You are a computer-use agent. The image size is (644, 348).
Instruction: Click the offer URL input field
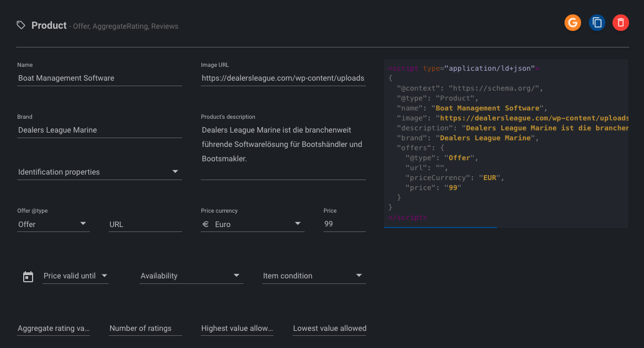(145, 224)
